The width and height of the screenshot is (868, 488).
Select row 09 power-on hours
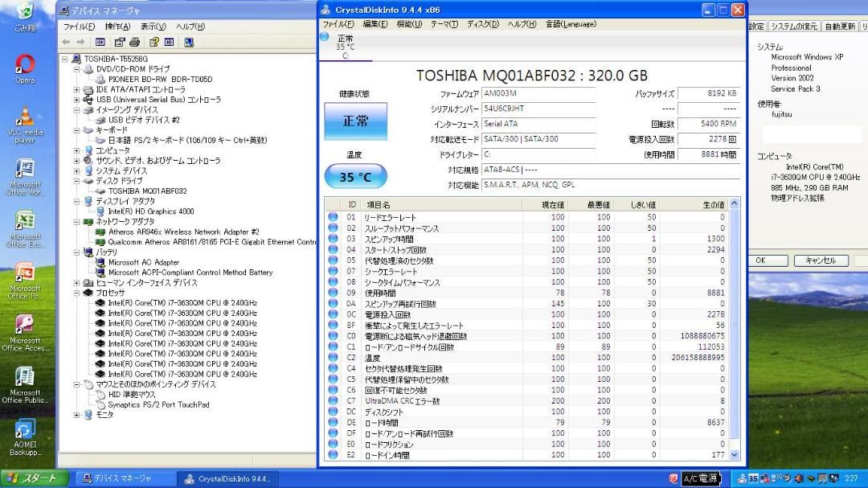click(x=527, y=293)
